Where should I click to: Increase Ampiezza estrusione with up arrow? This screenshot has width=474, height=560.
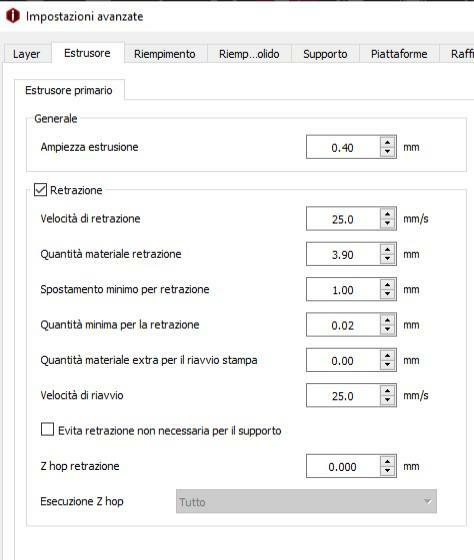pyautogui.click(x=388, y=142)
